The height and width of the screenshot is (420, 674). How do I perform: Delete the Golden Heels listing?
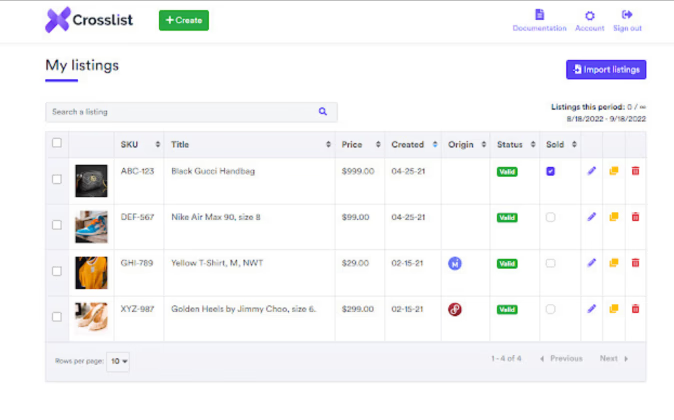tap(635, 309)
